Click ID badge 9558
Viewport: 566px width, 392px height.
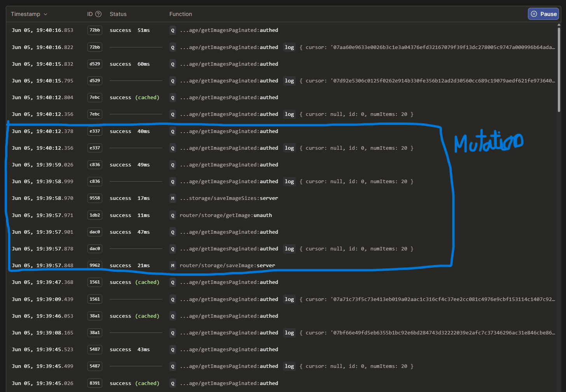point(95,198)
